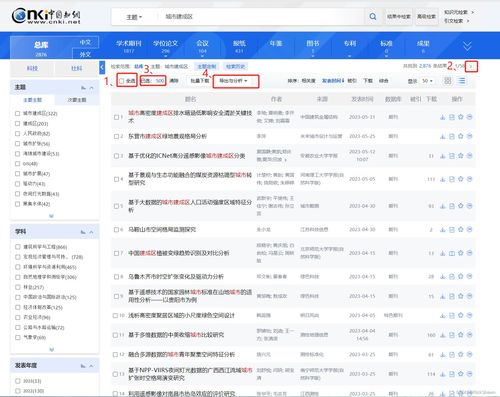
Task: Select the 外文 language tab
Action: click(x=85, y=54)
